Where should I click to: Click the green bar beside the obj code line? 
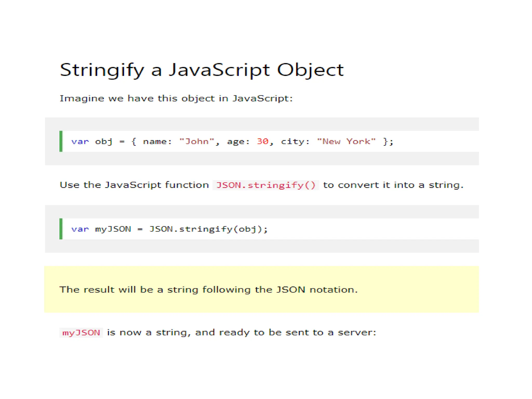(x=61, y=141)
